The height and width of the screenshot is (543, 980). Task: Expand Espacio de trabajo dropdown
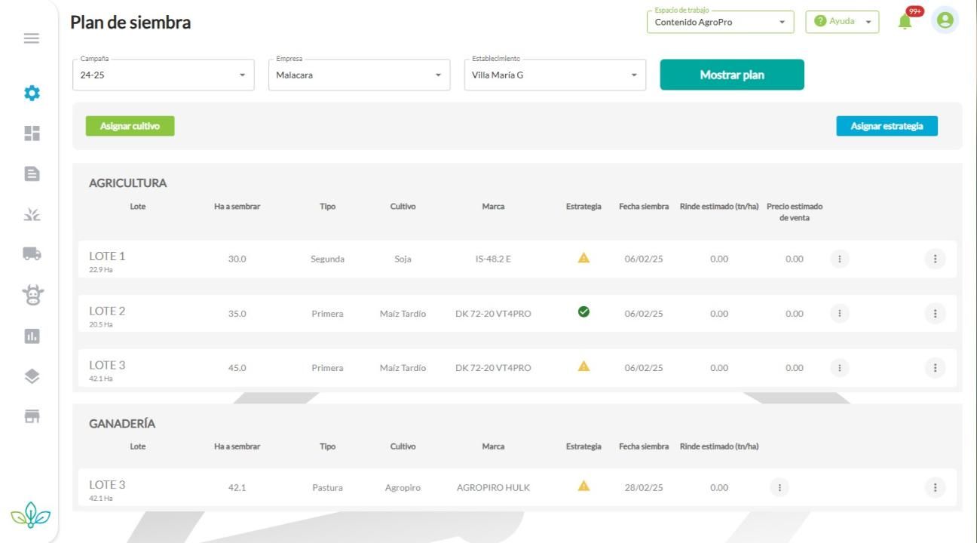[720, 22]
